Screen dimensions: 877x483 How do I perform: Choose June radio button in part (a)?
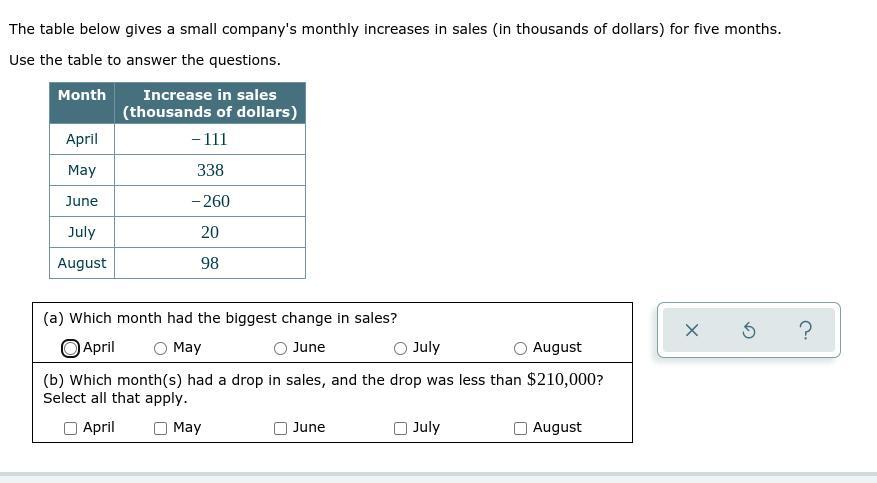point(281,348)
